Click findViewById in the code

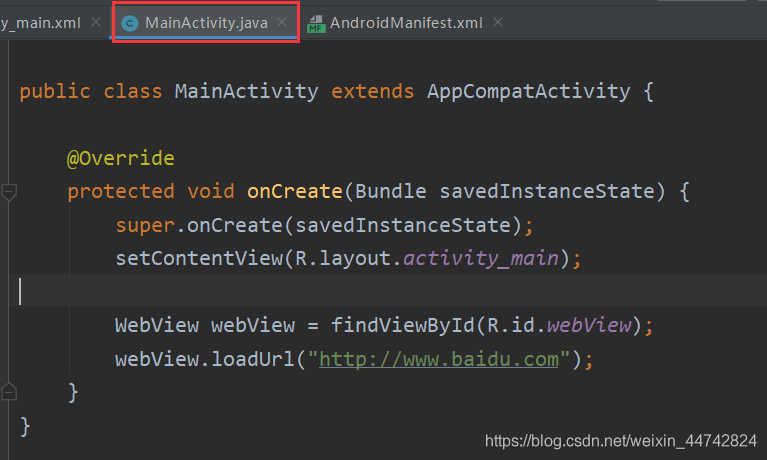tap(403, 325)
